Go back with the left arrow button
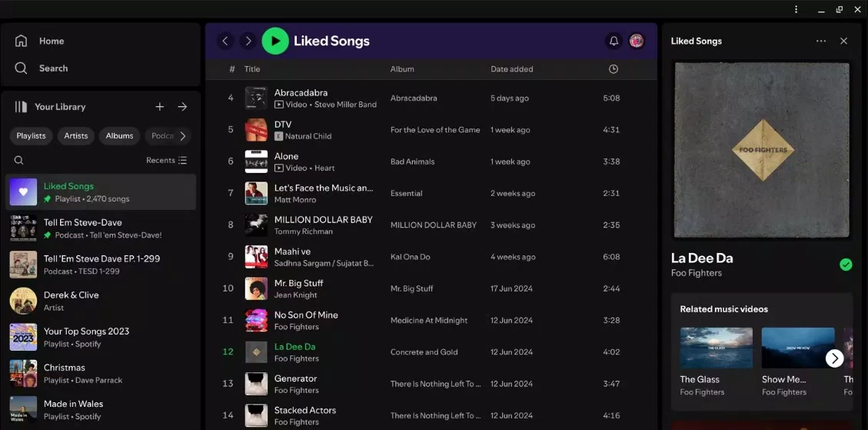Image resolution: width=868 pixels, height=430 pixels. pyautogui.click(x=224, y=41)
